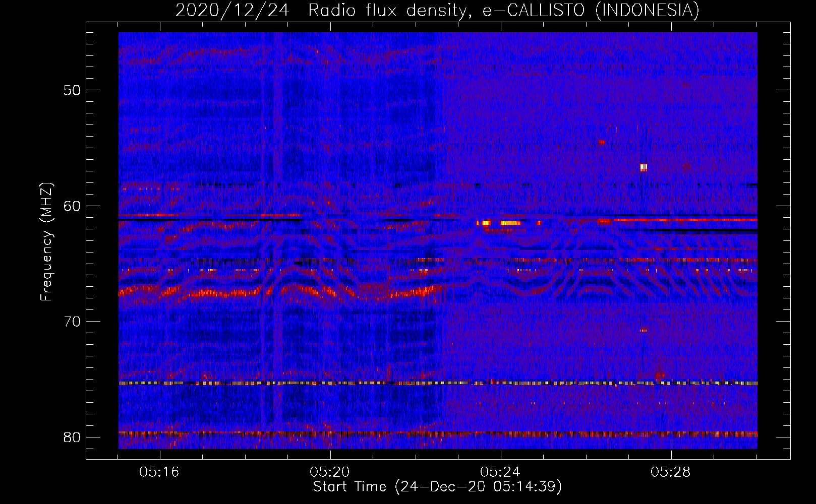Click the bright white burst near 57 MHz
Image resolution: width=816 pixels, height=504 pixels.
point(643,167)
